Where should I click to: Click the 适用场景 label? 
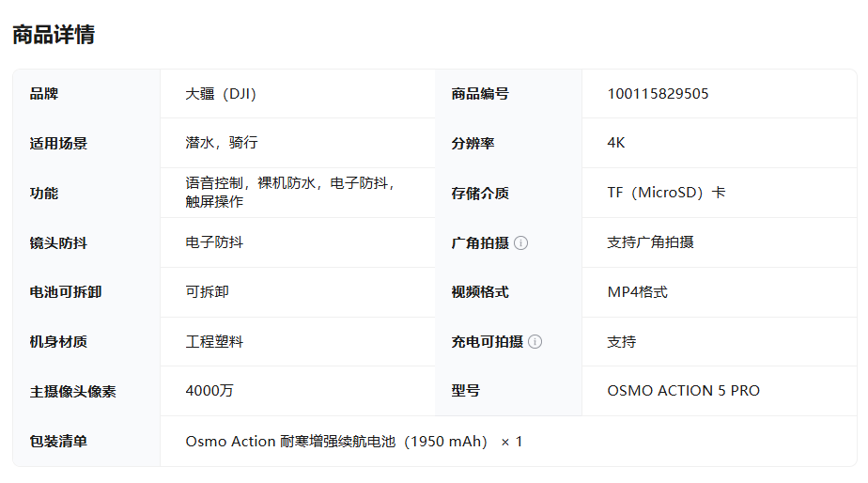[x=58, y=144]
